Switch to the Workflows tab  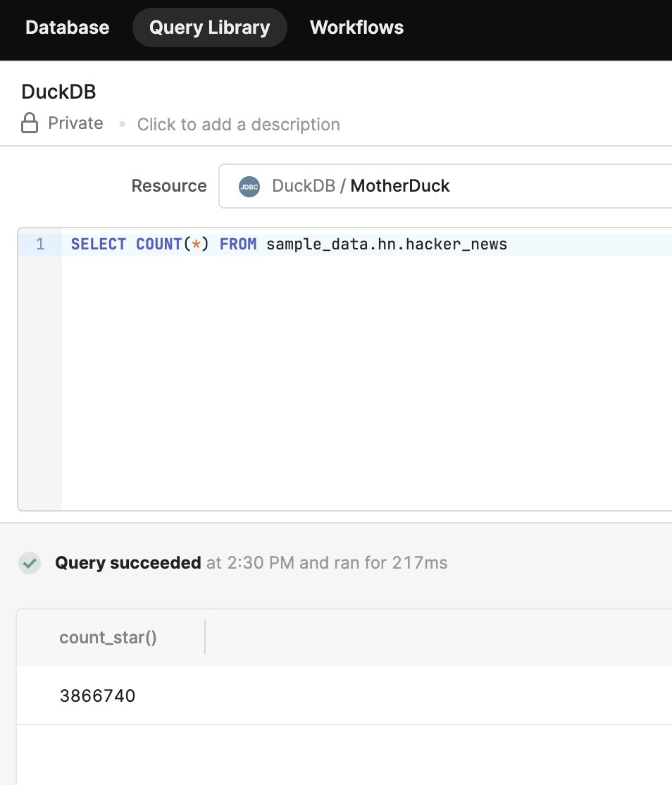pyautogui.click(x=356, y=27)
